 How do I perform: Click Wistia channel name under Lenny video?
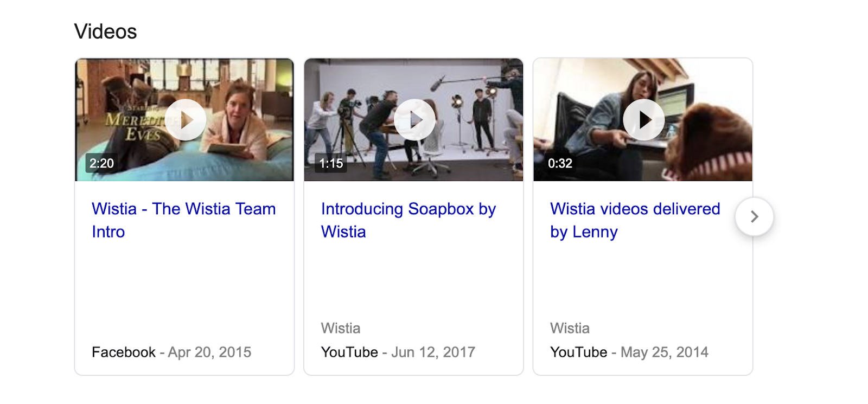click(x=570, y=328)
